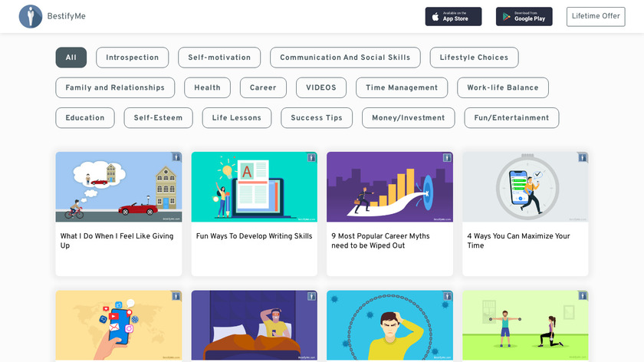Show Communication And Social Skills articles

click(345, 58)
